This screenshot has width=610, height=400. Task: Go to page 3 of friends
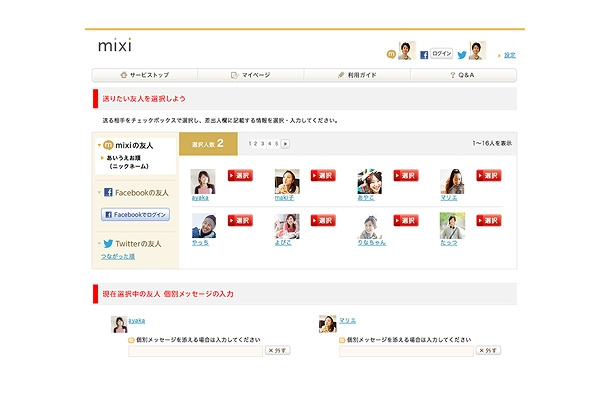pyautogui.click(x=263, y=144)
